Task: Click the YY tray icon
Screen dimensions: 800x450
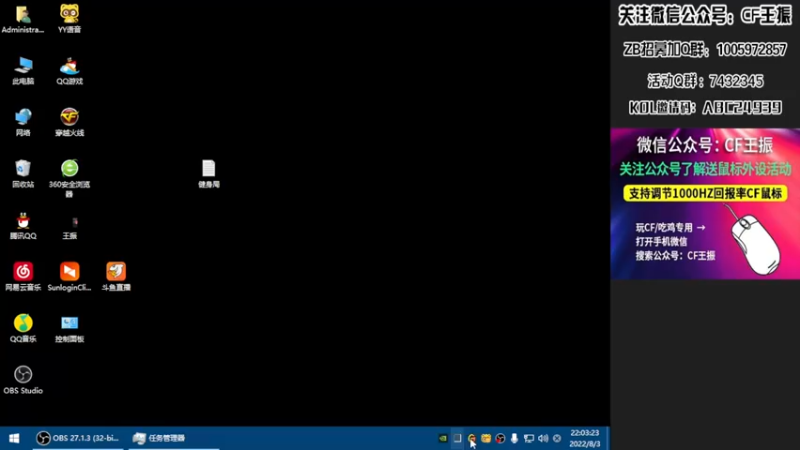Action: pyautogui.click(x=486, y=438)
